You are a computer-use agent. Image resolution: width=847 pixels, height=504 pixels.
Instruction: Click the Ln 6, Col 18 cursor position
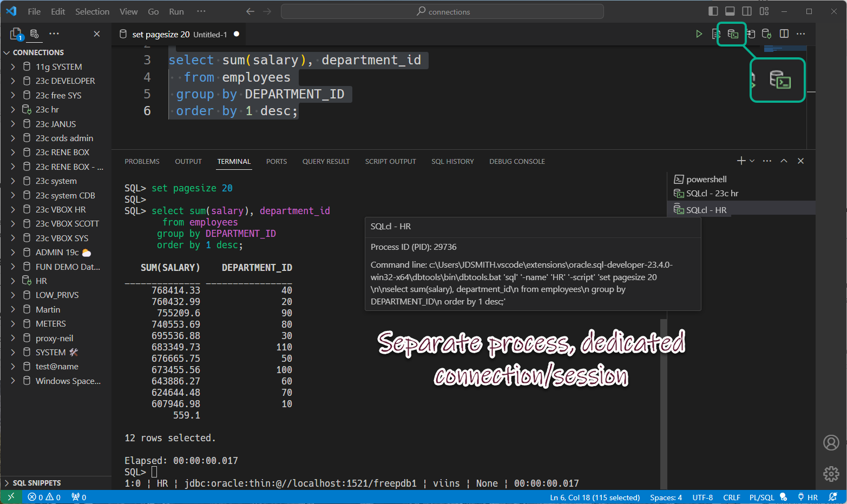(x=595, y=497)
